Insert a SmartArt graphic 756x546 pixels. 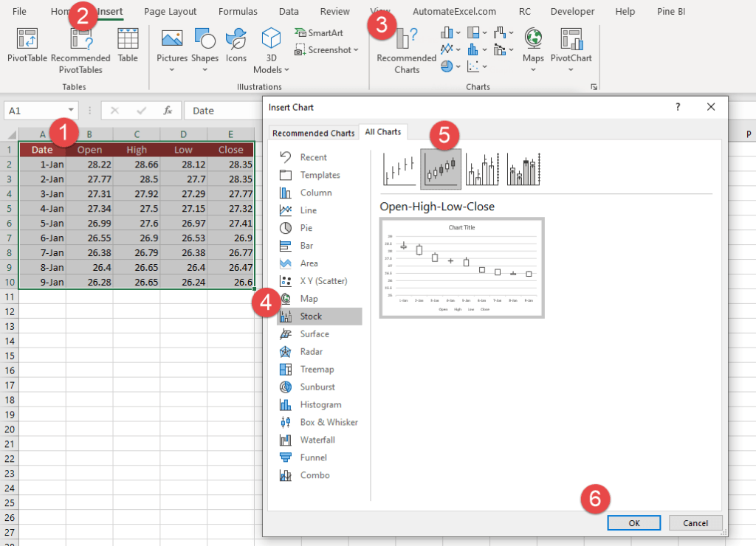[x=321, y=32]
